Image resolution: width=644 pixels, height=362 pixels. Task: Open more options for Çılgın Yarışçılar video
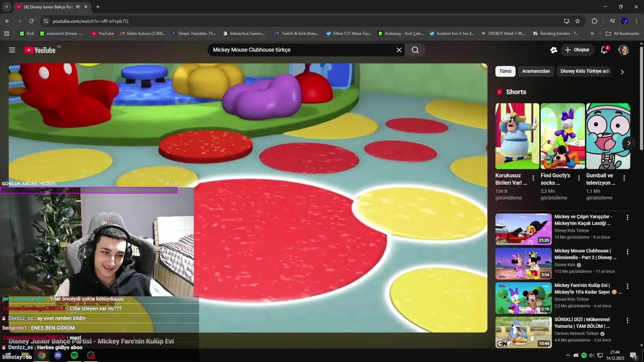click(627, 218)
